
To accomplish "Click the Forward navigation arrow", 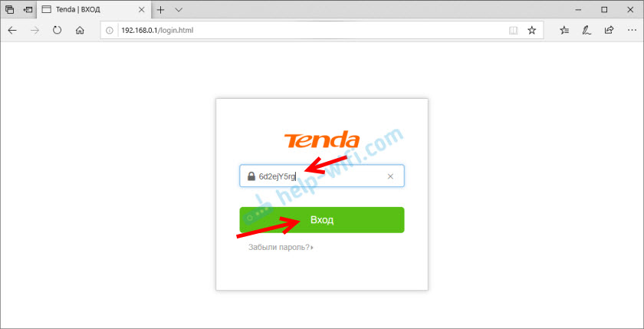I will [35, 30].
